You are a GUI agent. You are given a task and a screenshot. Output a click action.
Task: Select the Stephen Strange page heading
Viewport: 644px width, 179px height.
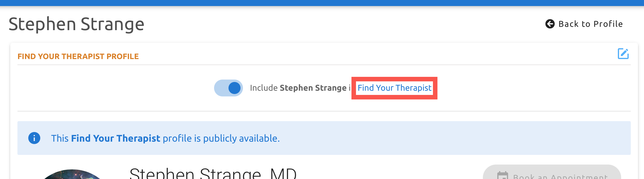coord(76,24)
